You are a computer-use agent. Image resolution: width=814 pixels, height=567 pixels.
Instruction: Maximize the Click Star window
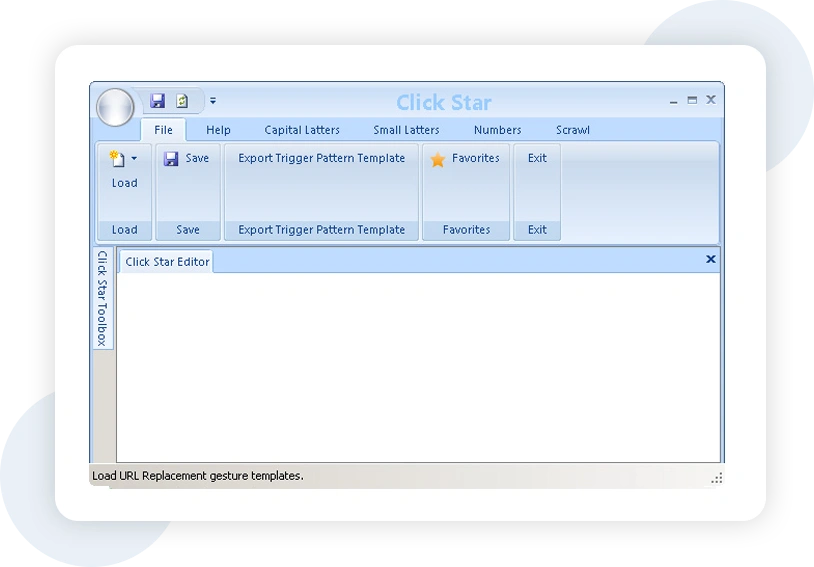[692, 100]
